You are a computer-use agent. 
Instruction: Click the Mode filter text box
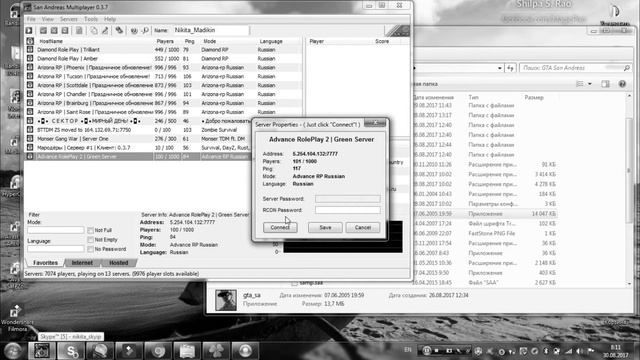tap(56, 230)
